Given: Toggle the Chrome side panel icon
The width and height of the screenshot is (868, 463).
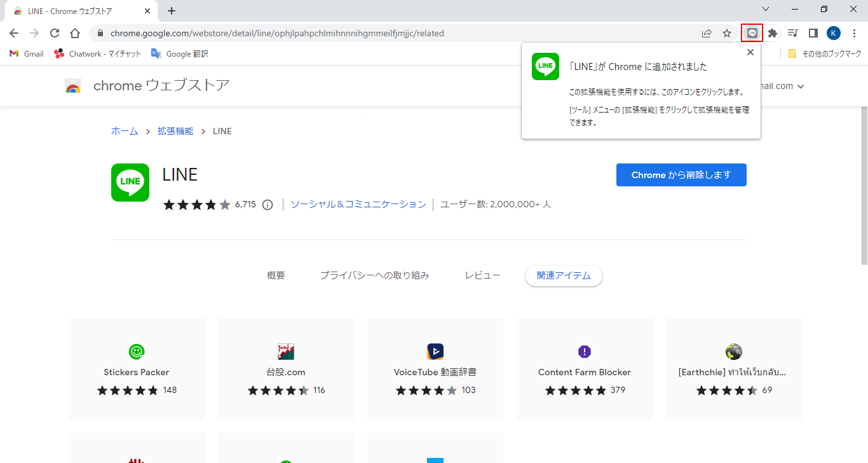Looking at the screenshot, I should (813, 33).
